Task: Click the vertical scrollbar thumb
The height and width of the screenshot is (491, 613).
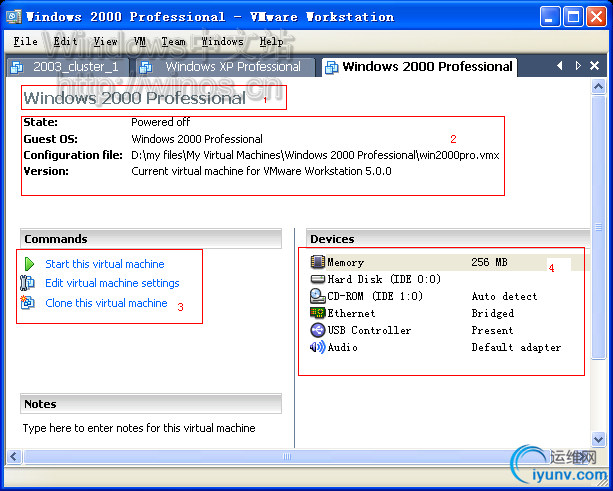Action: tap(599, 227)
